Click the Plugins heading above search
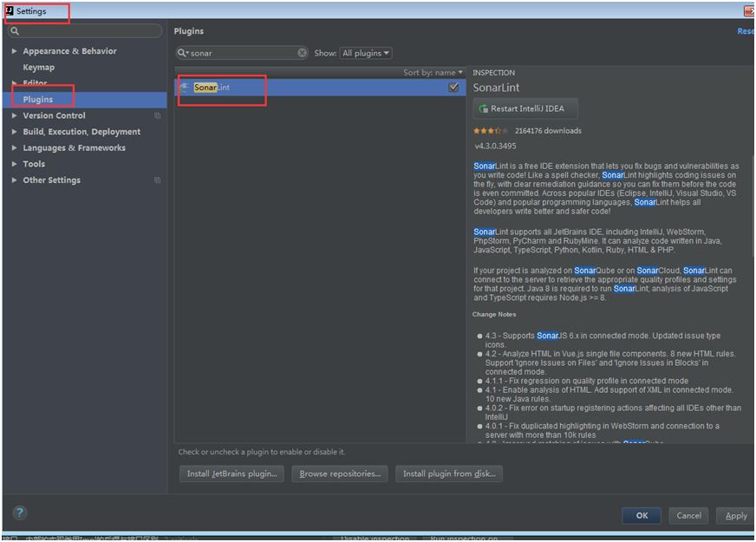Screen dimensions: 756x542 188,31
